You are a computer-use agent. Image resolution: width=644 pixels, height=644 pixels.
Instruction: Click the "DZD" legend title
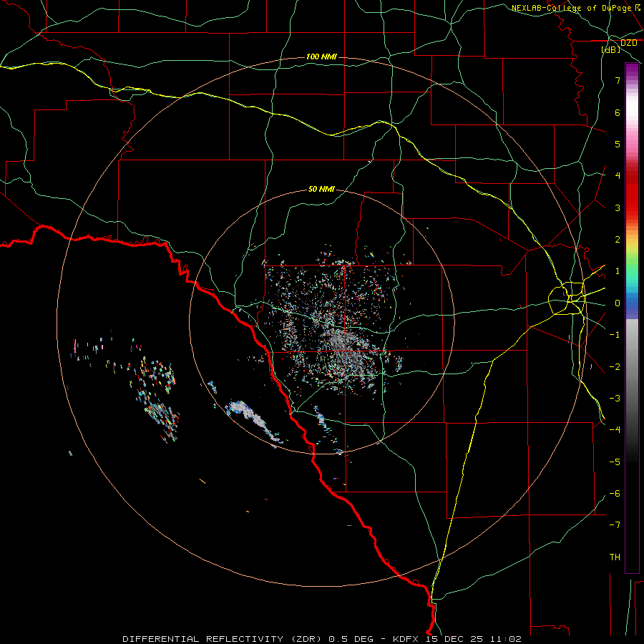pos(628,43)
